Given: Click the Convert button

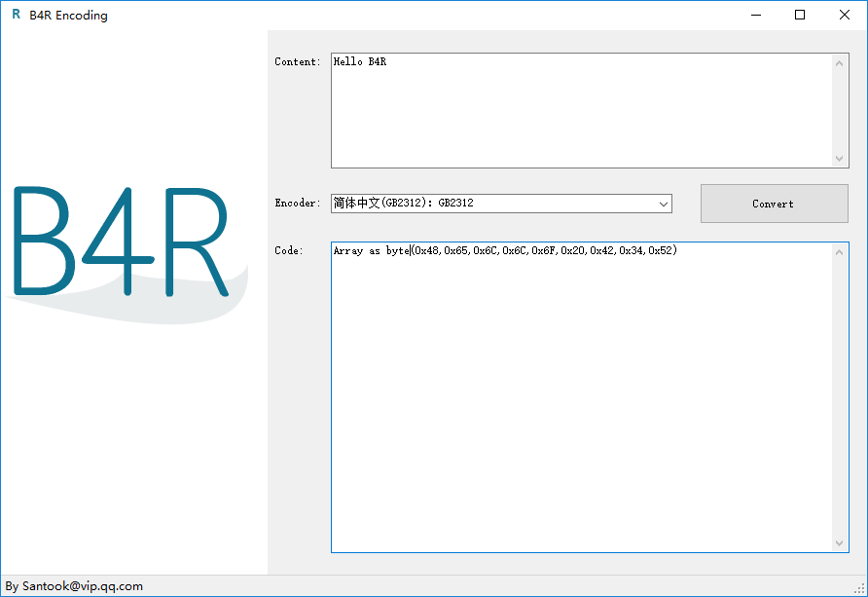Looking at the screenshot, I should coord(774,204).
